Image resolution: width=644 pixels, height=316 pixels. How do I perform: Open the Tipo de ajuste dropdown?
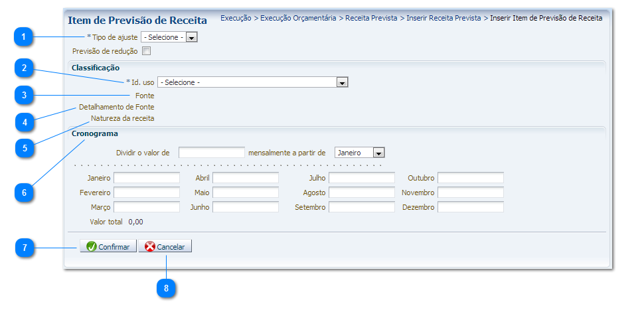[x=191, y=37]
